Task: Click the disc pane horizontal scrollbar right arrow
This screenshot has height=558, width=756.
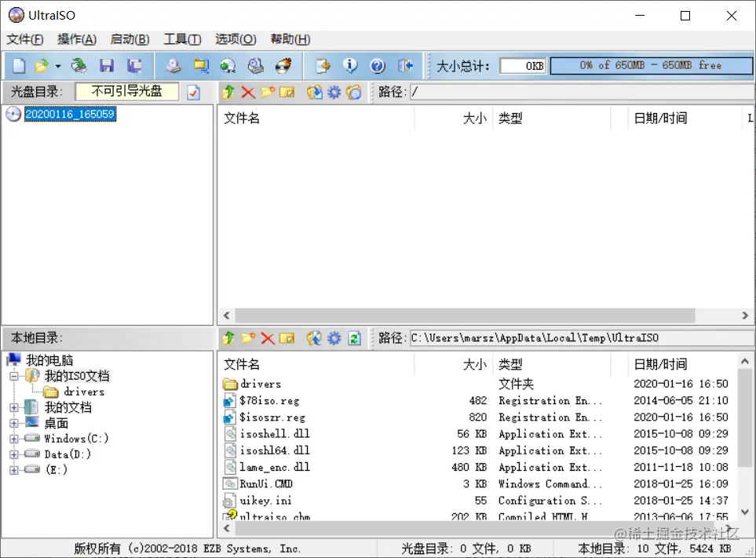Action: (x=745, y=315)
